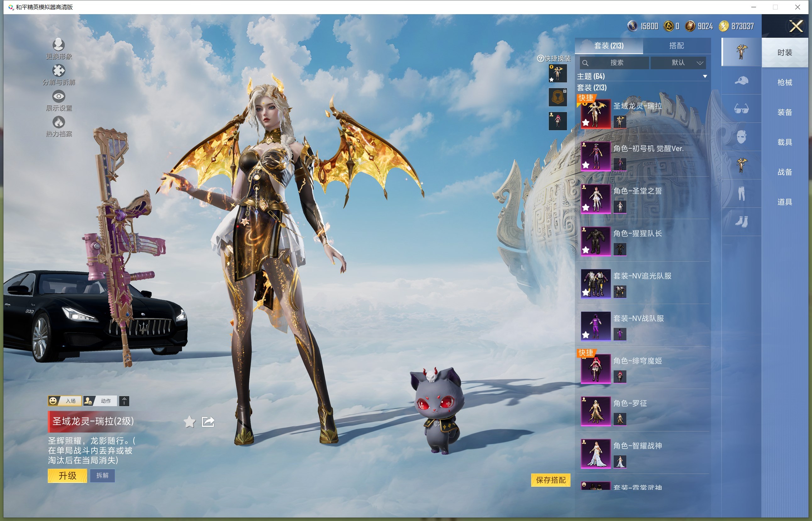Click small variant icon under 角色-圣堂之誓
This screenshot has height=521, width=812.
(x=620, y=207)
